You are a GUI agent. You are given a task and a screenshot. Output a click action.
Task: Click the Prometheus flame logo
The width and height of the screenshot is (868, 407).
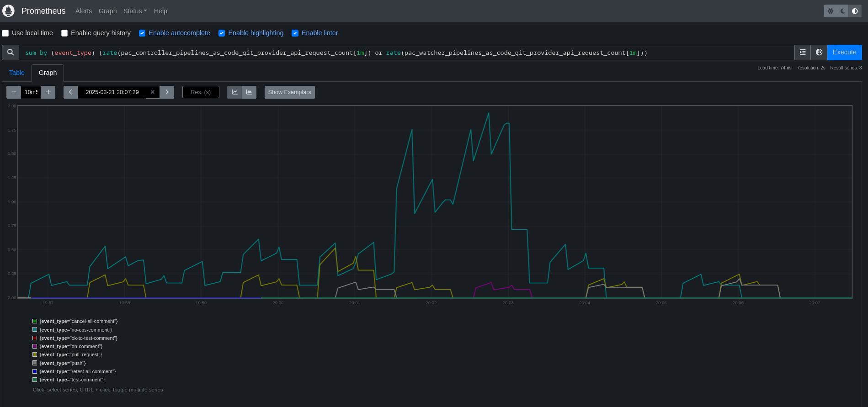[x=9, y=11]
